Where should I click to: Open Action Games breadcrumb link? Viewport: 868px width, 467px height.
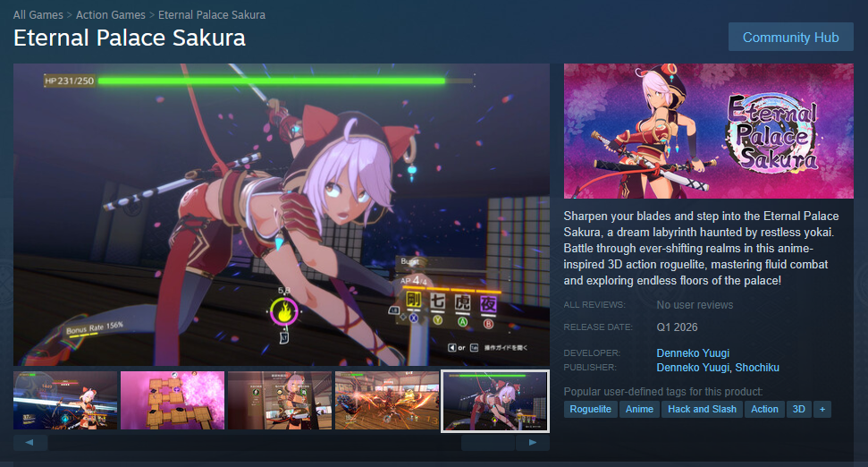(111, 15)
